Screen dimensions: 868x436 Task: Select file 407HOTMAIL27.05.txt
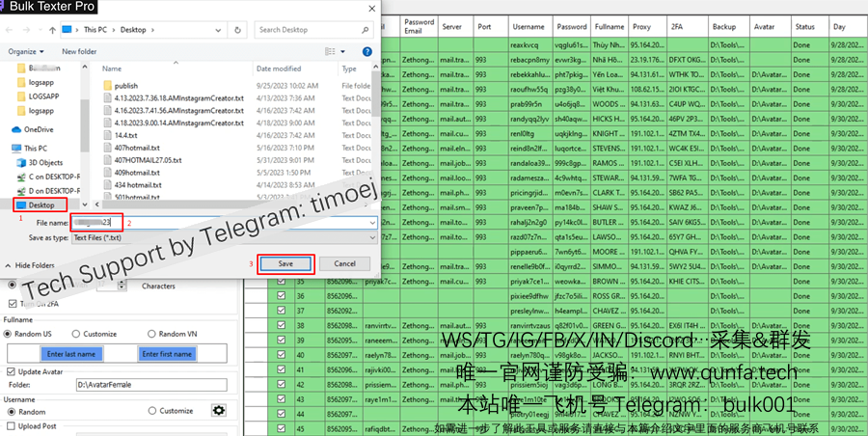point(143,160)
